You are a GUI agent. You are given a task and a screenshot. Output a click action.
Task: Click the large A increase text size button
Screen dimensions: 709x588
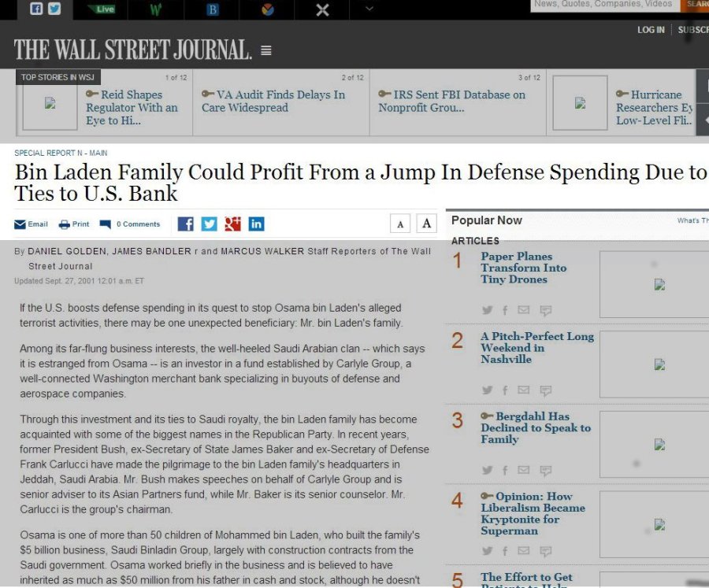click(x=426, y=224)
